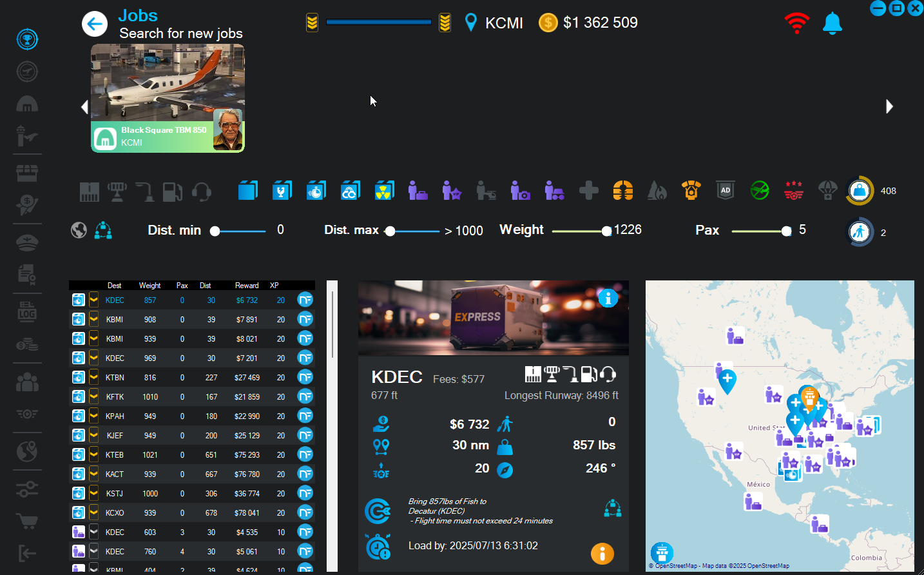Toggle the orange life vest filter
The image size is (924, 575).
click(x=623, y=191)
